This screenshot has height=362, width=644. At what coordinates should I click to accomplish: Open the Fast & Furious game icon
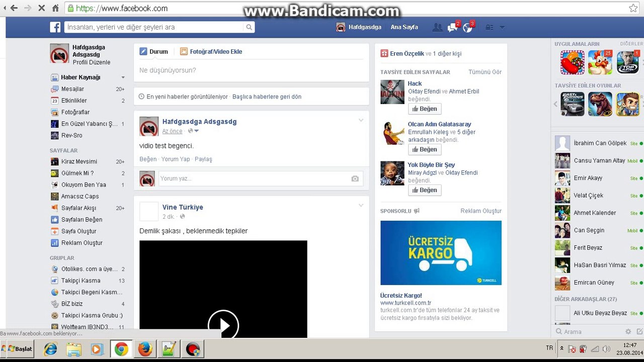click(x=573, y=104)
